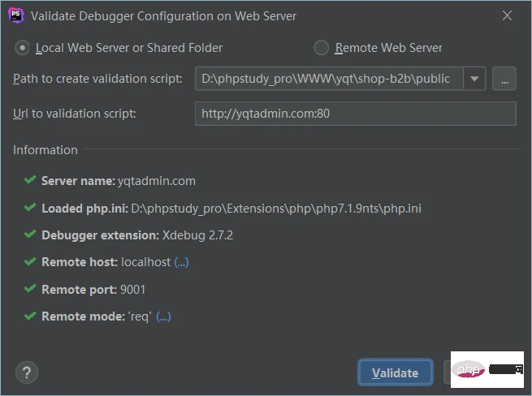
Task: Click the green checkmark beside Remote host
Action: (x=30, y=261)
